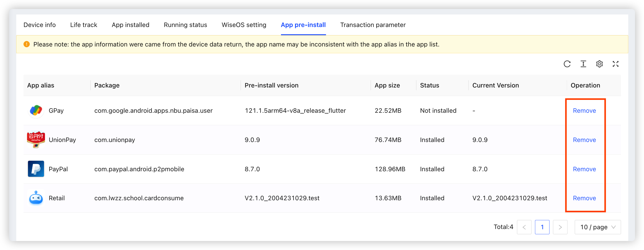Remove the Retail pre-install app
644x250 pixels.
click(x=584, y=198)
